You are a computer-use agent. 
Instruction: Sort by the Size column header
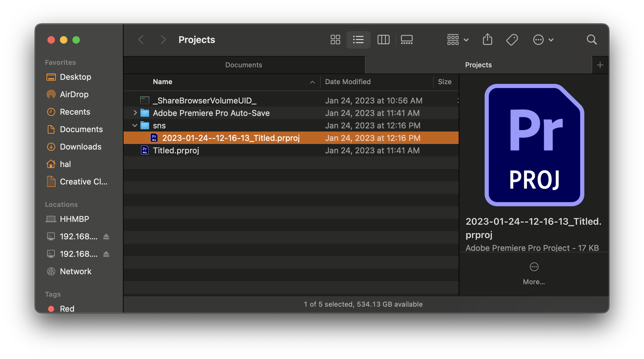445,82
